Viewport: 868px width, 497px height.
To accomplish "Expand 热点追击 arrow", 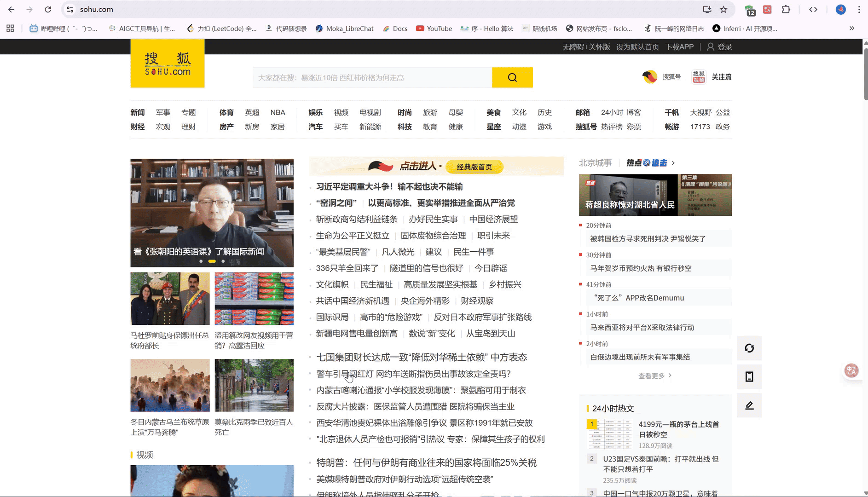I will (x=673, y=163).
